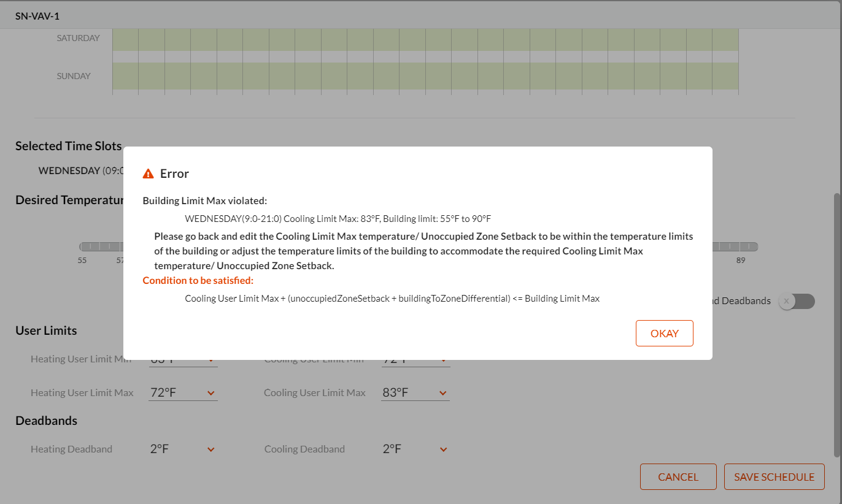Click the 83°F Cooling User Limit Max value
Screen dimensions: 842x504
395,392
